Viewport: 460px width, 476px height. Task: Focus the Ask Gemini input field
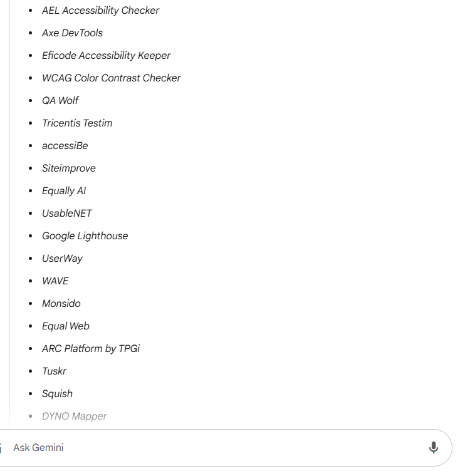tap(213, 448)
